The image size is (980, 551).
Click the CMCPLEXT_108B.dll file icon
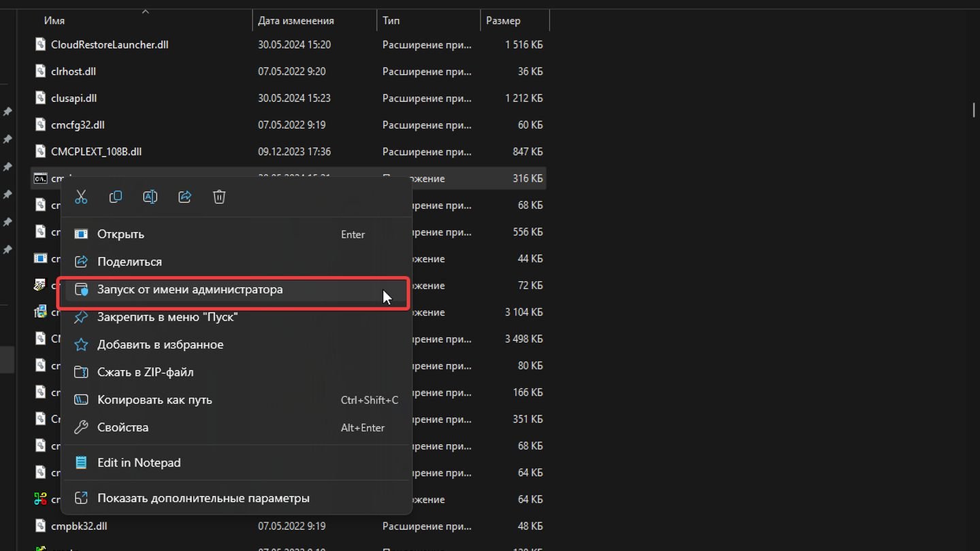pos(40,152)
